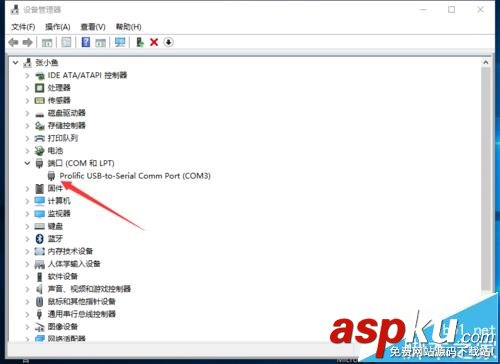
Task: Collapse the 端口 (COM 和 LPT) node
Action: (27, 163)
